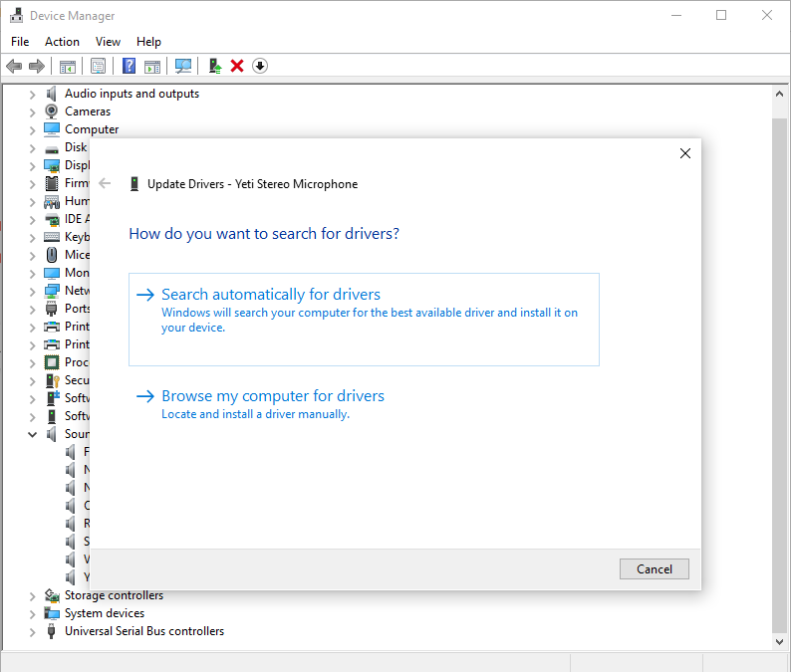Expand Universal Serial Bus controllers
Screen dimensions: 791x672
click(x=33, y=631)
